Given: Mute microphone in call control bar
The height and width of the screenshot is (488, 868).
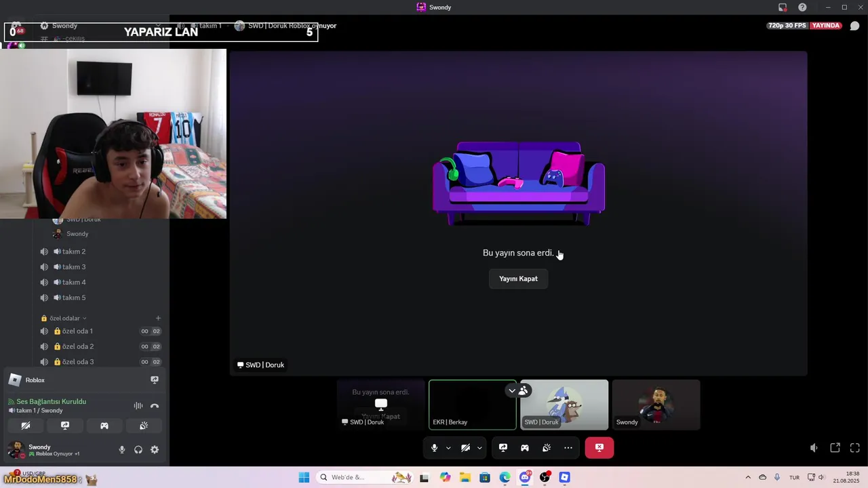Looking at the screenshot, I should pyautogui.click(x=434, y=448).
